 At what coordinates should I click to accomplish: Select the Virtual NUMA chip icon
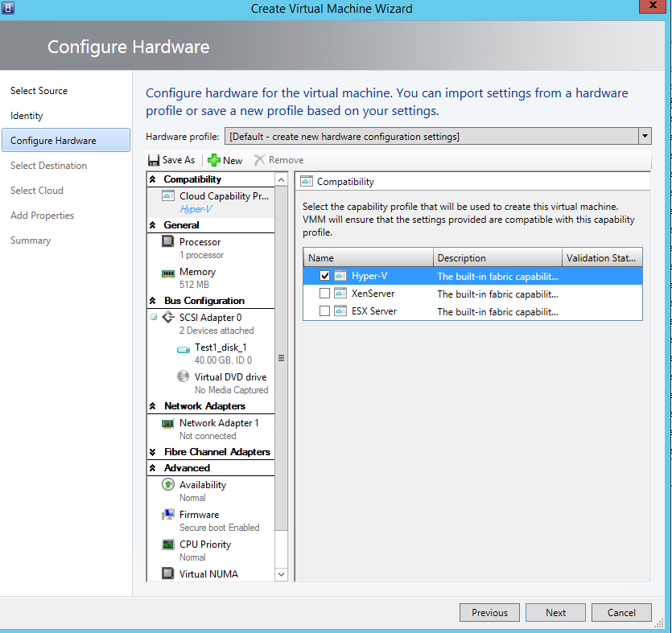coord(168,573)
